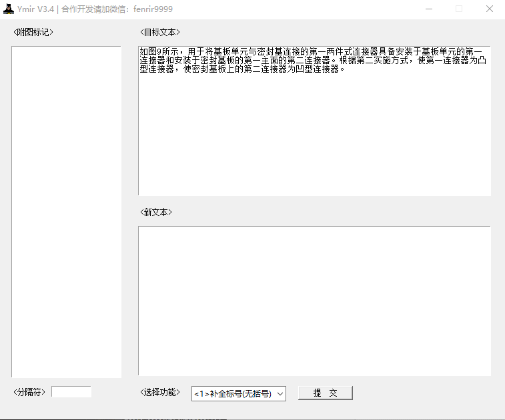Screen dimensions: 505x420
Task: Click the grayed-out maximize button
Action: click(x=459, y=9)
